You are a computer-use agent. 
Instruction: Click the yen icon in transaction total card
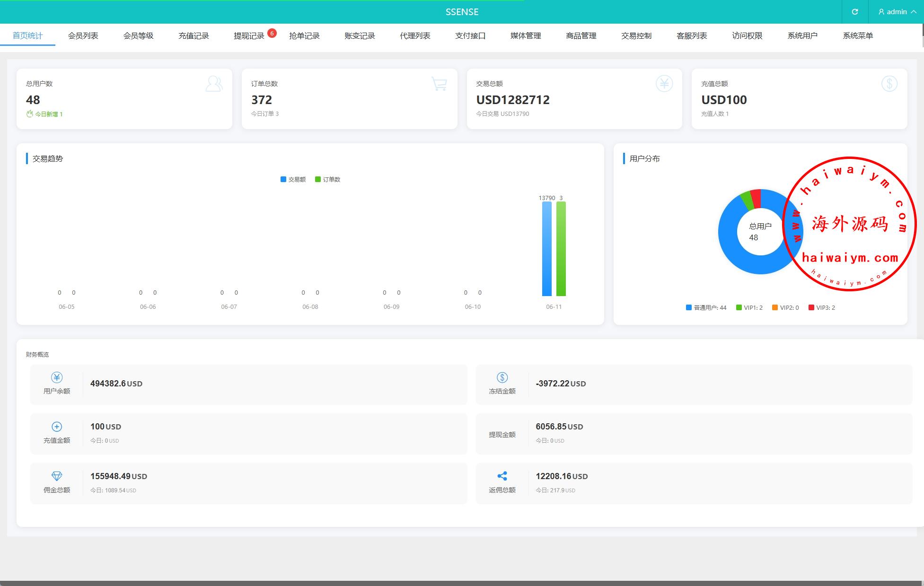(x=664, y=84)
